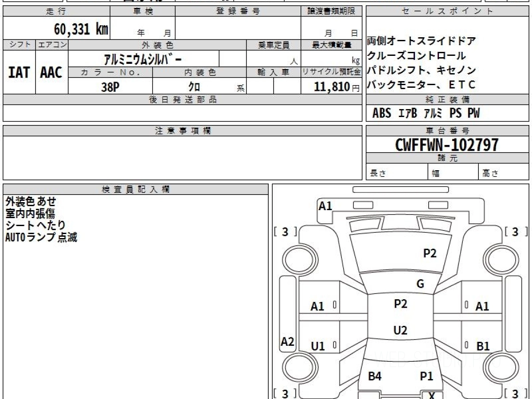
Task: Select the 車検 column header
Action: point(143,12)
